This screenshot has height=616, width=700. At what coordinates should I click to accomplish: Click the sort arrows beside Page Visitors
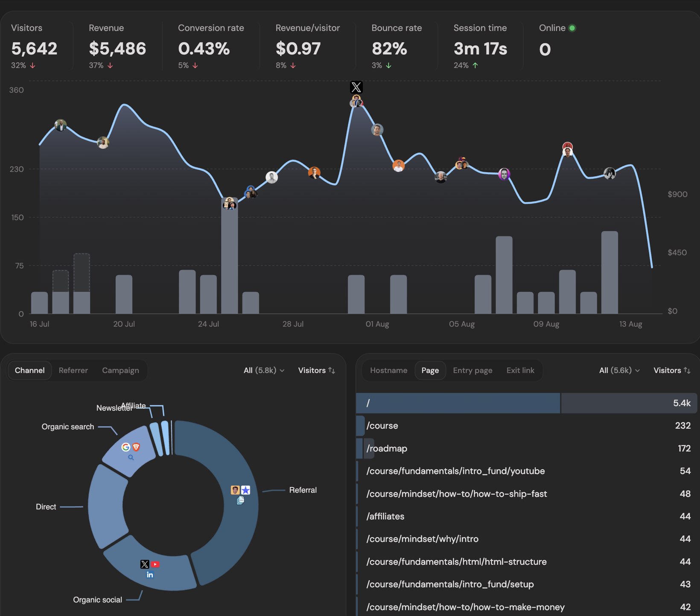click(687, 370)
